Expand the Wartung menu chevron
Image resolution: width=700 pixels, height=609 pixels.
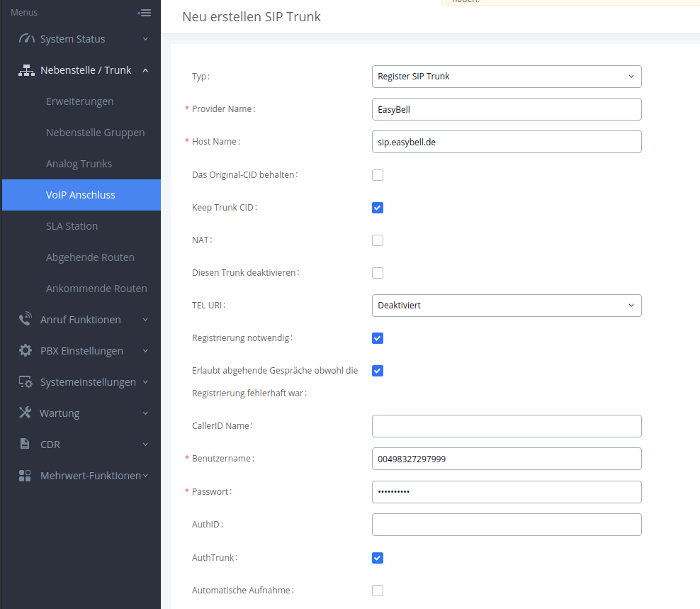145,413
